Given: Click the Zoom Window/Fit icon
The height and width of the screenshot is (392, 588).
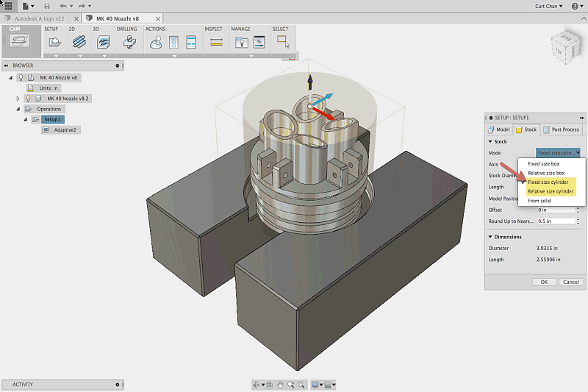Looking at the screenshot, I should pos(301,385).
